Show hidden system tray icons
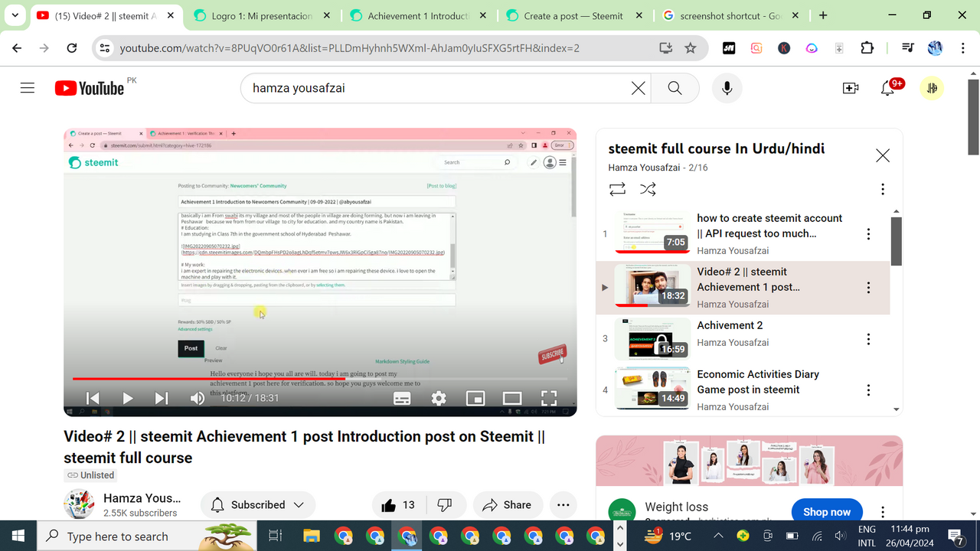 click(x=718, y=536)
